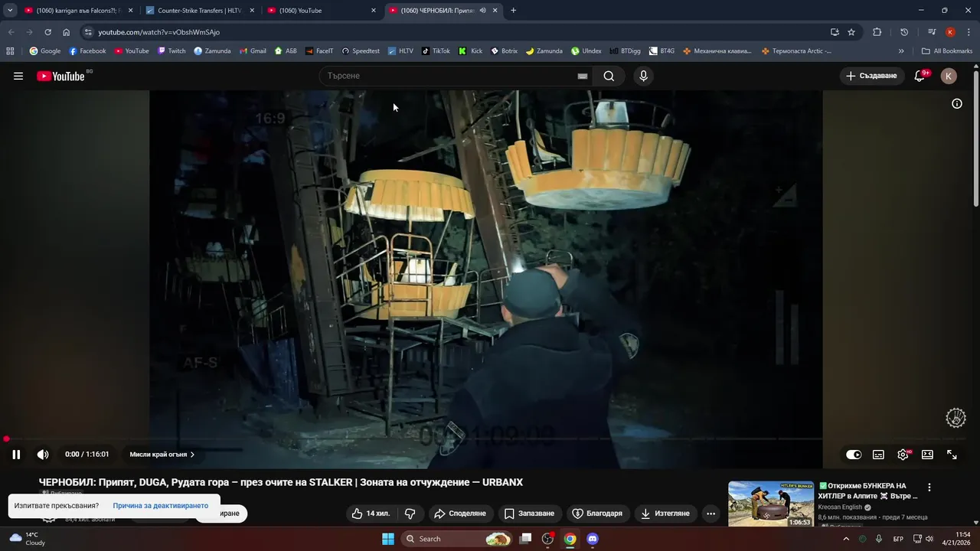This screenshot has height=551, width=980.
Task: Click the stylized hand icon beside player
Action: click(x=955, y=418)
